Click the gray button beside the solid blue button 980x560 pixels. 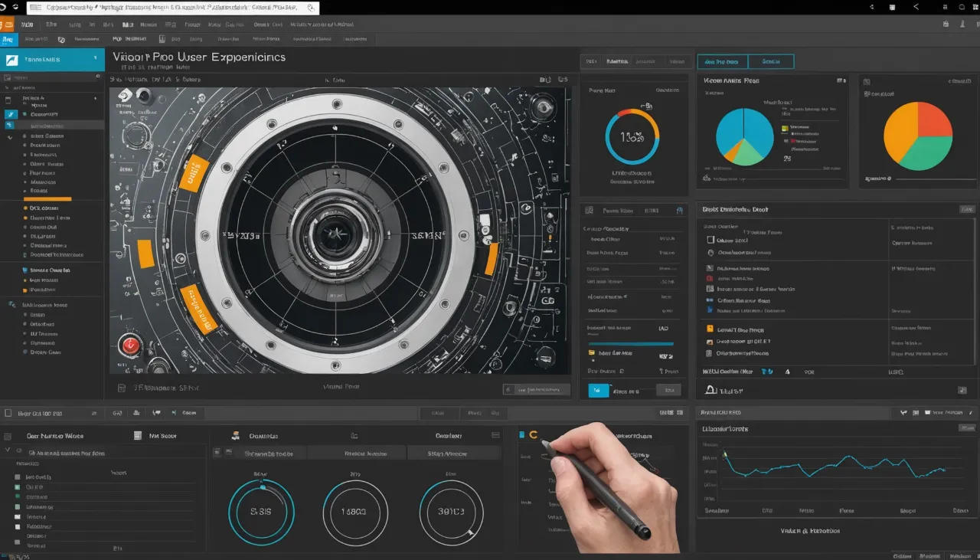[x=668, y=391]
